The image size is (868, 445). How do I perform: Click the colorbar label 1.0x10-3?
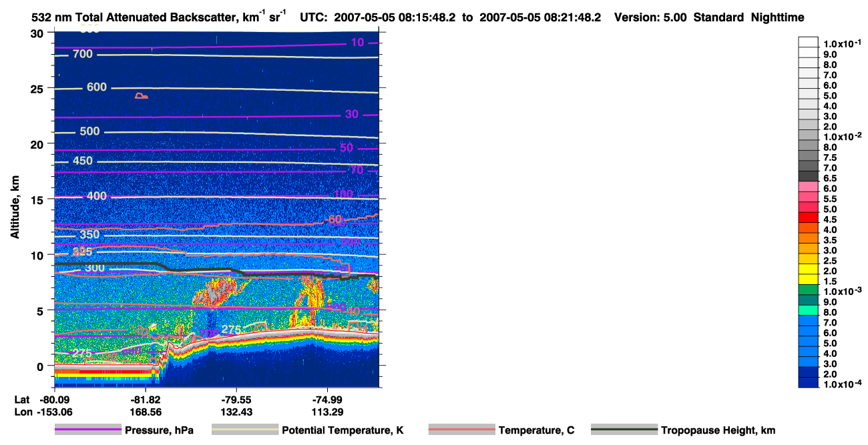click(843, 292)
